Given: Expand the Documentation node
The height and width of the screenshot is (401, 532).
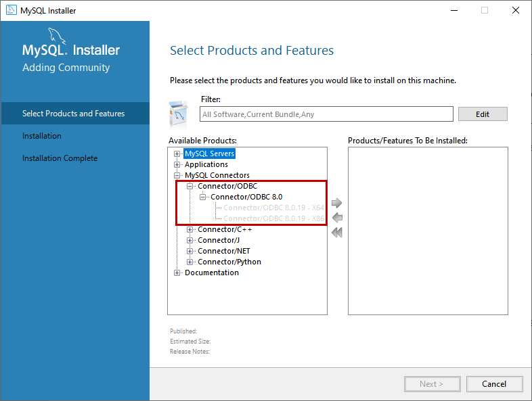Looking at the screenshot, I should click(x=177, y=273).
